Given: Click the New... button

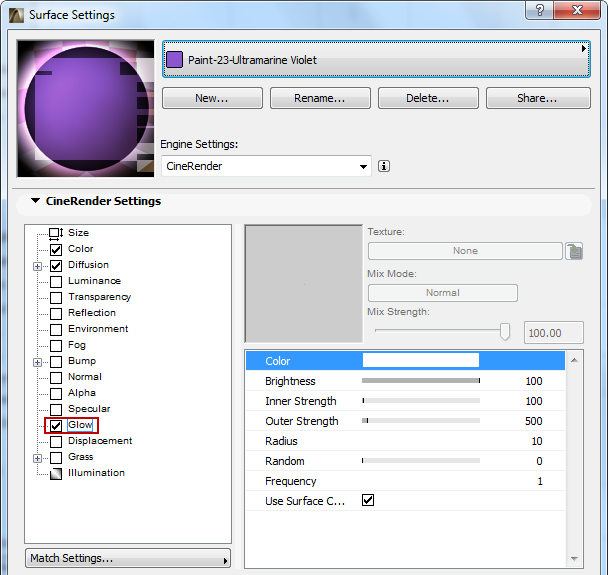Looking at the screenshot, I should 212,98.
